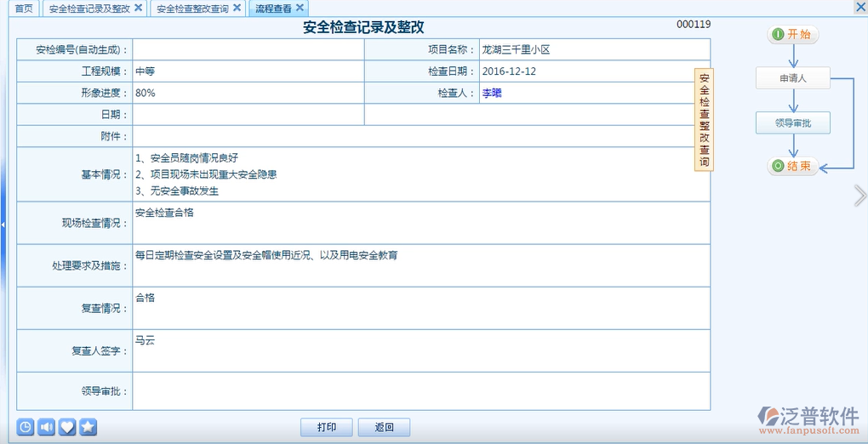Open the vertical 安全检查整改查询 side link

point(704,120)
